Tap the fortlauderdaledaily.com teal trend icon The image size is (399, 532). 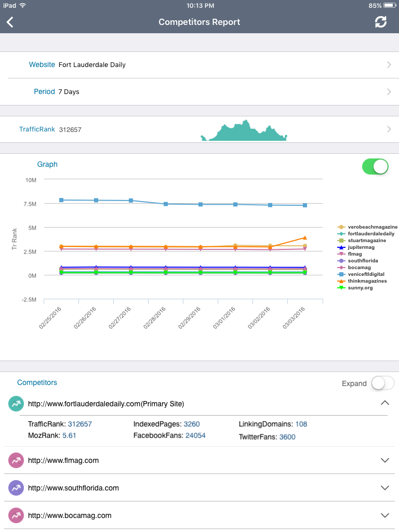[x=16, y=404]
